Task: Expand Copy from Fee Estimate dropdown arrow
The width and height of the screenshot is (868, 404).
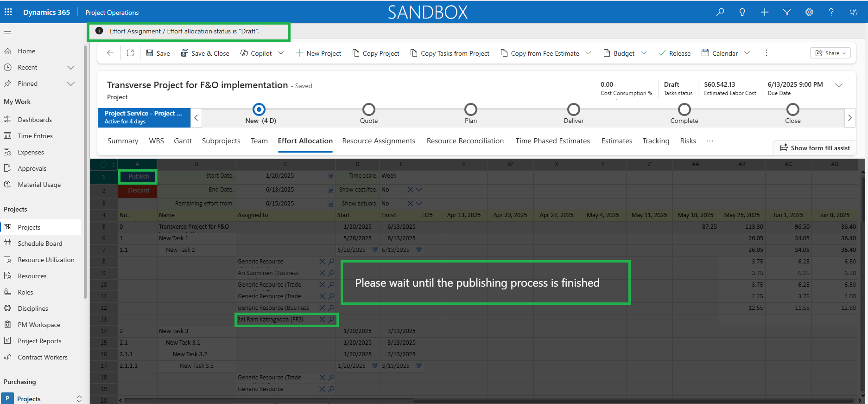Action: tap(589, 53)
